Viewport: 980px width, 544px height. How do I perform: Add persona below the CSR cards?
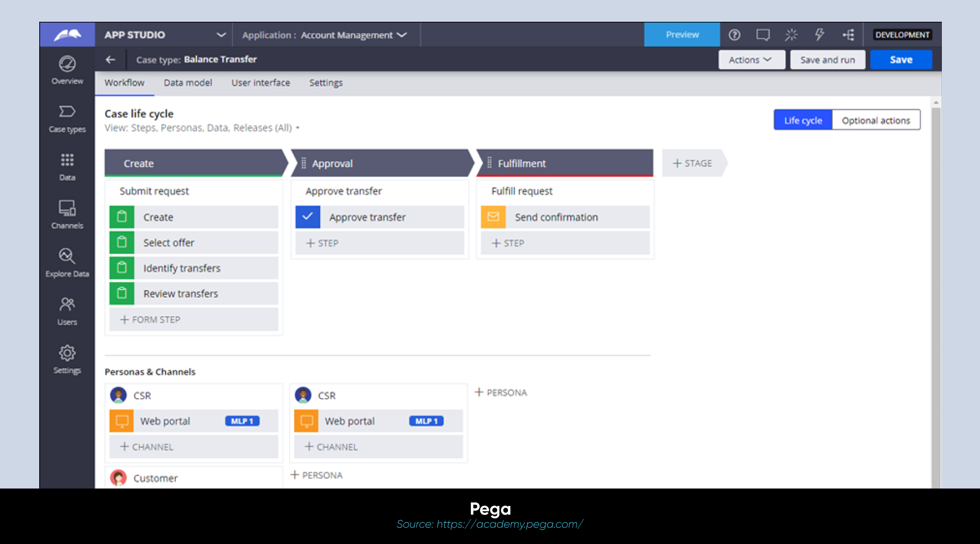pyautogui.click(x=316, y=475)
